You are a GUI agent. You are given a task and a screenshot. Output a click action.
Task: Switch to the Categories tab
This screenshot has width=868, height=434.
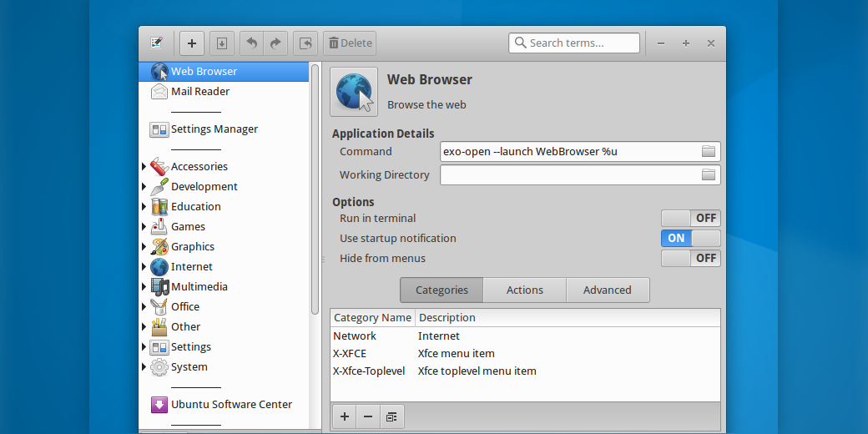442,290
